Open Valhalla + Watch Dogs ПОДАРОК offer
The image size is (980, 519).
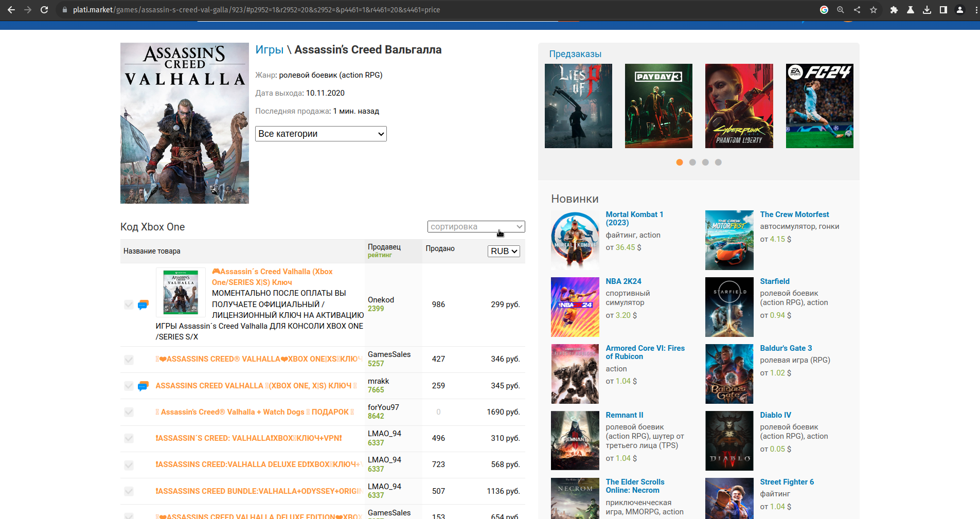255,412
